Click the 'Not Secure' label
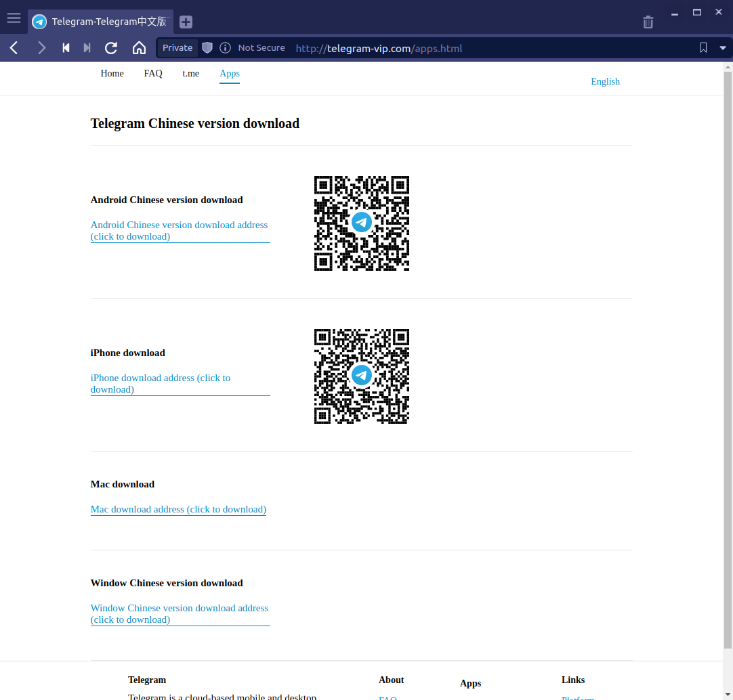The image size is (733, 700). point(261,47)
